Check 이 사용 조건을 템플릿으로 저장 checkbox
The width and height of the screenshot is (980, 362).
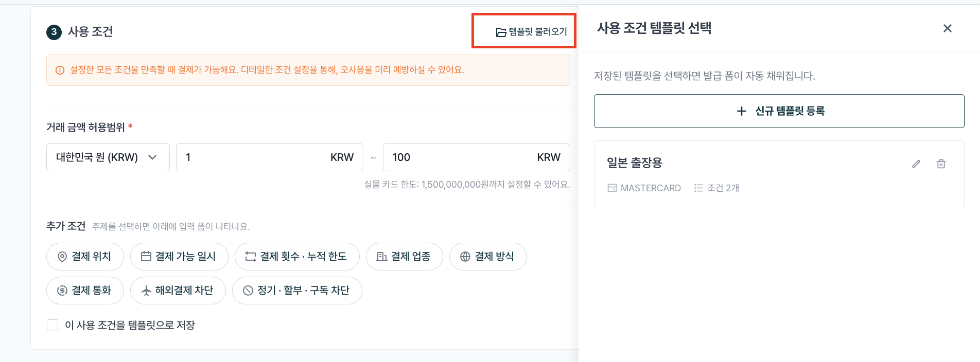(x=52, y=325)
